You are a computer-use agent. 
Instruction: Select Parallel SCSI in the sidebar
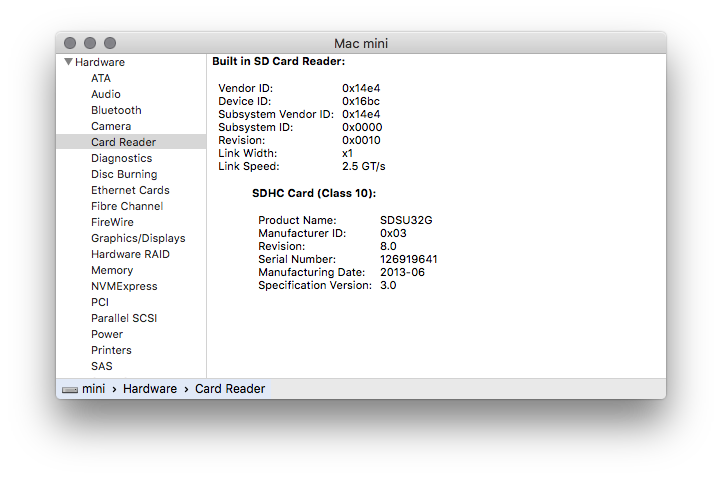(124, 318)
